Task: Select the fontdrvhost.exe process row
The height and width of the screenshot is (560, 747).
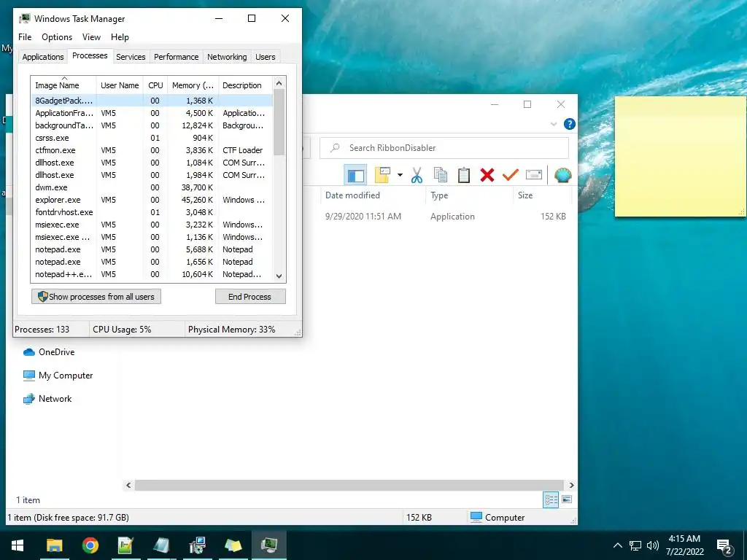Action: pyautogui.click(x=152, y=212)
